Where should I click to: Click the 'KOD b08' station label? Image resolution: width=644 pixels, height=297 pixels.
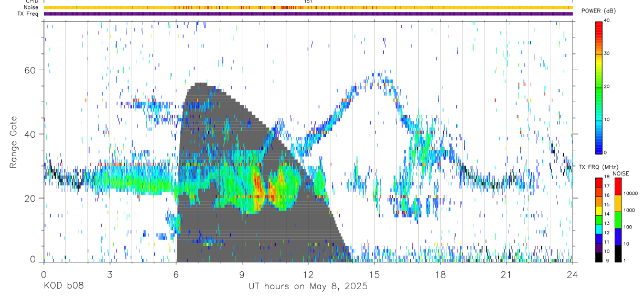tap(63, 287)
